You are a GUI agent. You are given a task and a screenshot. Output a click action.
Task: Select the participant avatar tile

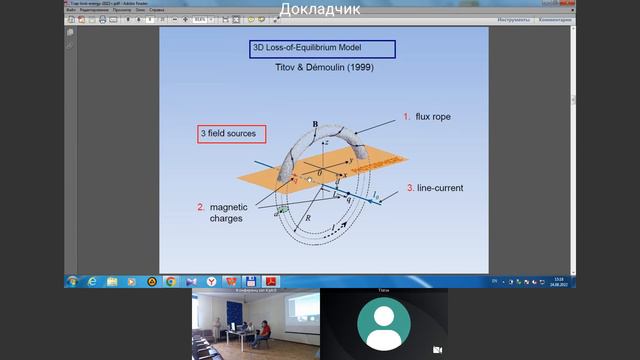tap(384, 324)
